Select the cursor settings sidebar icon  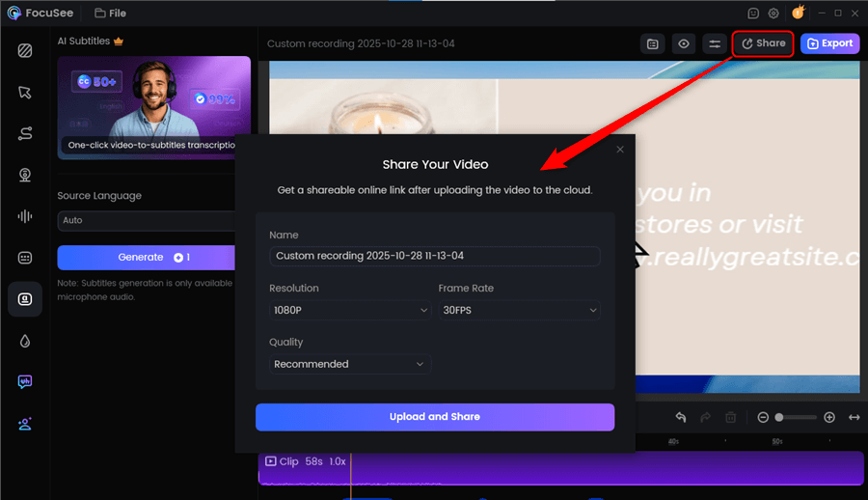tap(25, 92)
